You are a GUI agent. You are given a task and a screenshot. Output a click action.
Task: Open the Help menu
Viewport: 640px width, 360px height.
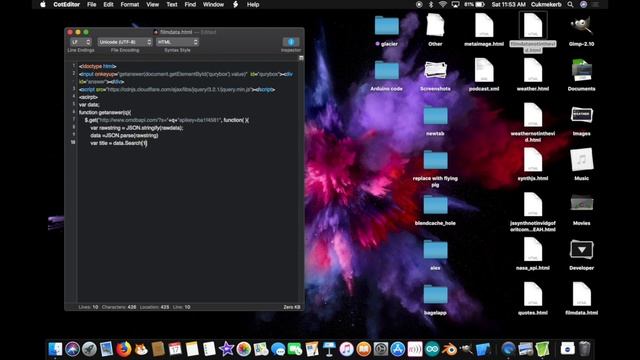pyautogui.click(x=253, y=4)
